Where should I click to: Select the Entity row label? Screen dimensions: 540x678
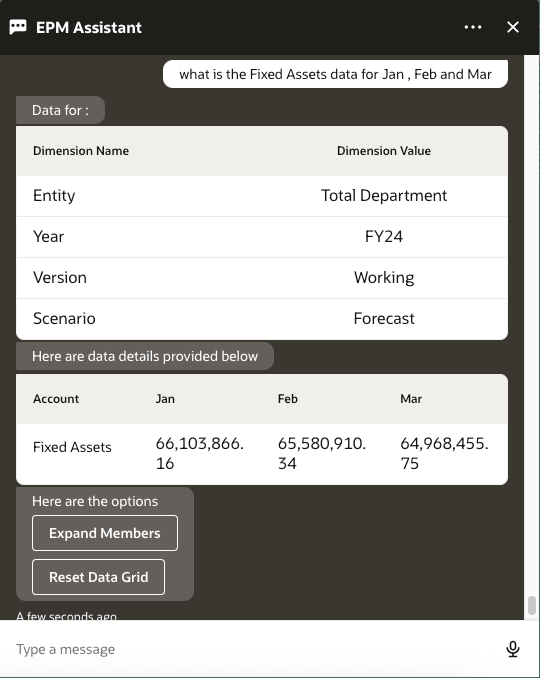click(x=54, y=195)
